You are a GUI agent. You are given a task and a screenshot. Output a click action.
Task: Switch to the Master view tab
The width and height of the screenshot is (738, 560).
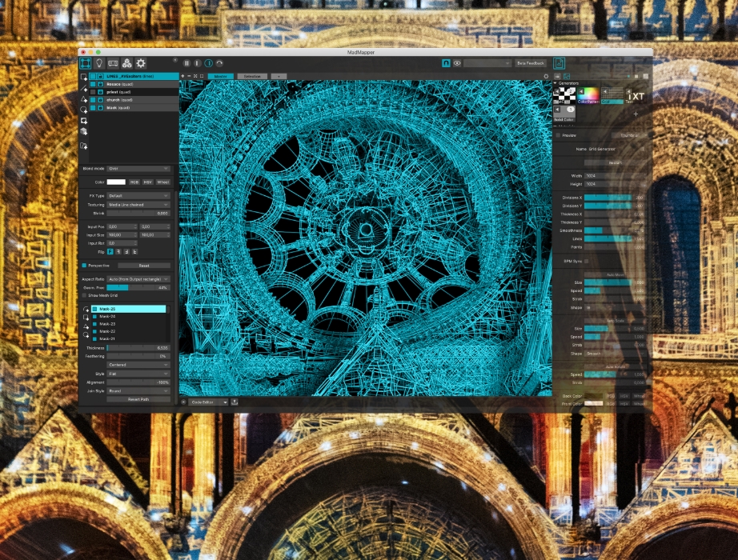click(x=219, y=76)
